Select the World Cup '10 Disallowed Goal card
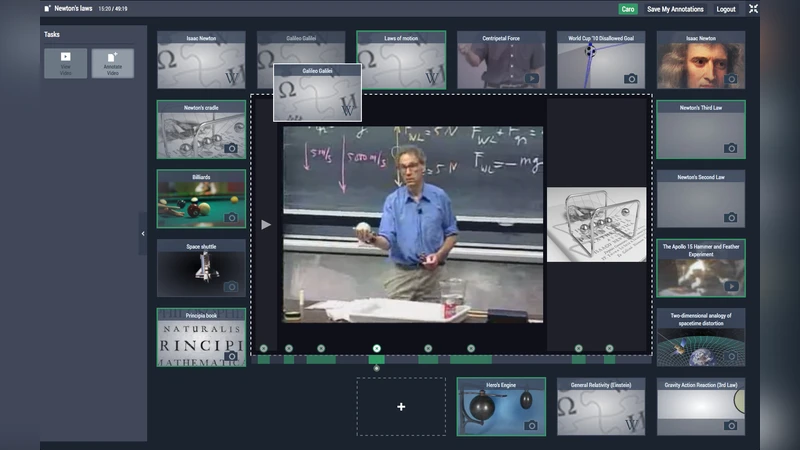 click(x=601, y=60)
